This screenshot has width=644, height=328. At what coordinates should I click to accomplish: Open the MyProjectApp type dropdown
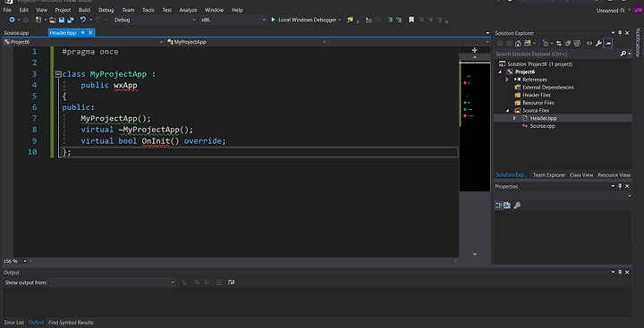247,42
